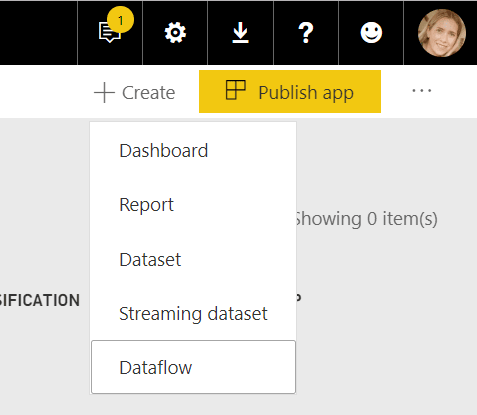Select Dashboard from the Create menu

(x=193, y=151)
